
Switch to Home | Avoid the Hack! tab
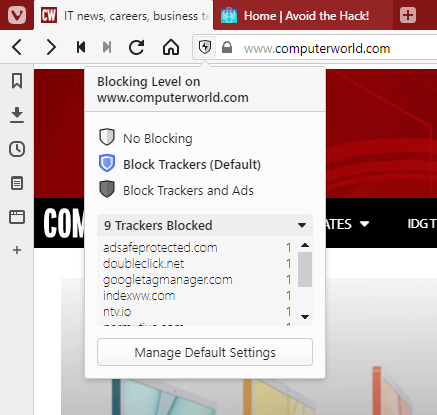point(303,16)
